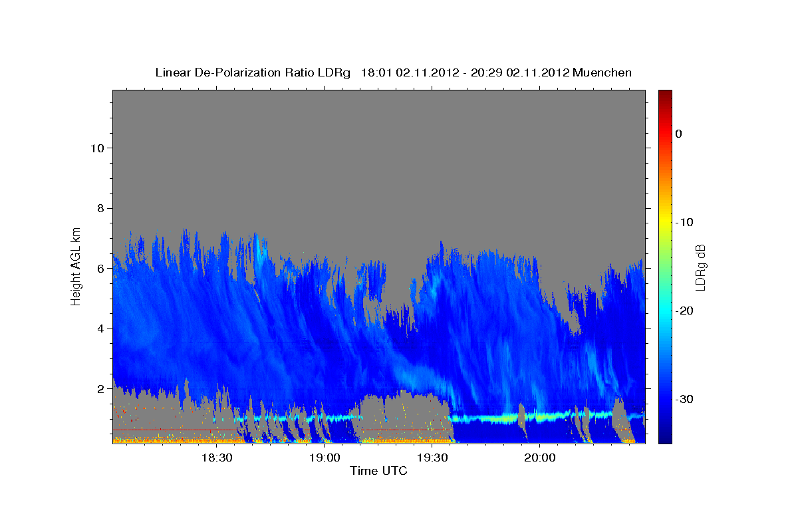Click the 'Time UTC' axis title
Image resolution: width=798 pixels, height=532 pixels.
point(378,471)
